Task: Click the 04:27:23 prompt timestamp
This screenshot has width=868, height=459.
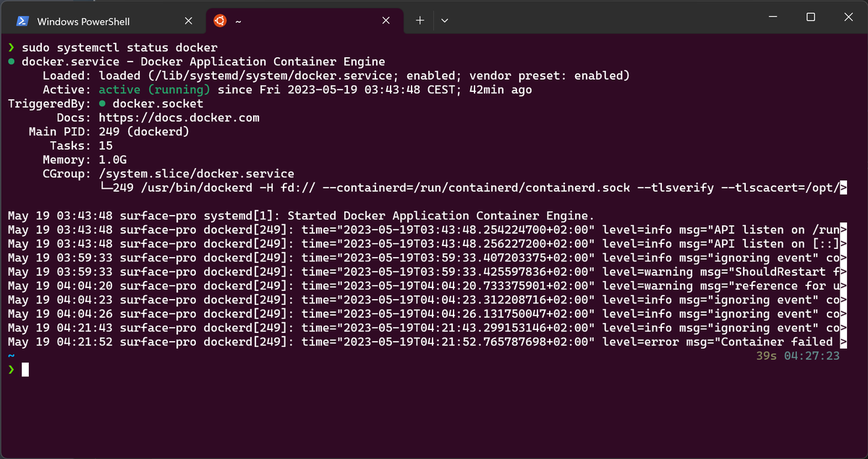Action: [x=812, y=355]
